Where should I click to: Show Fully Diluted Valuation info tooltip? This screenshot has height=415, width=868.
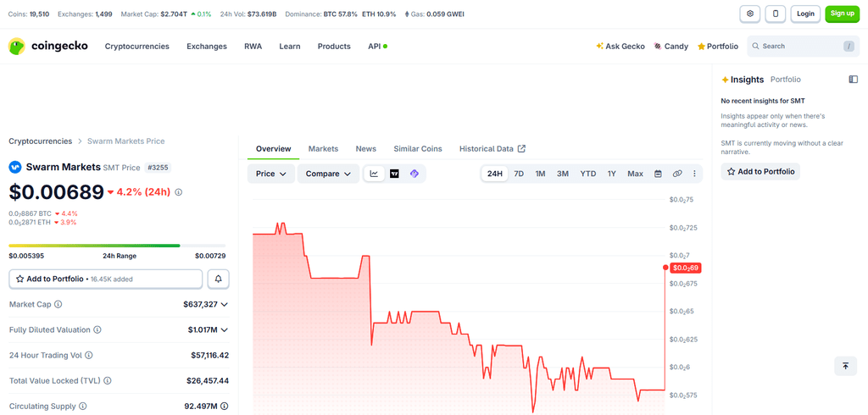[x=97, y=329]
